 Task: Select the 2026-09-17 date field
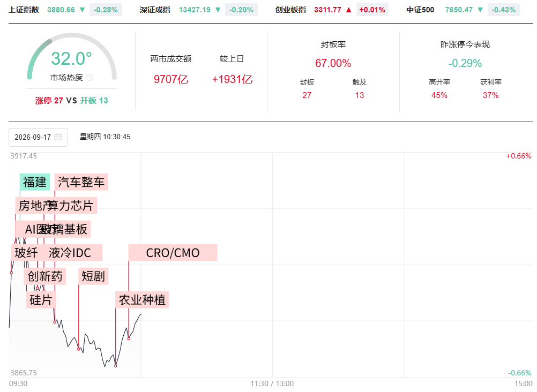pyautogui.click(x=39, y=137)
